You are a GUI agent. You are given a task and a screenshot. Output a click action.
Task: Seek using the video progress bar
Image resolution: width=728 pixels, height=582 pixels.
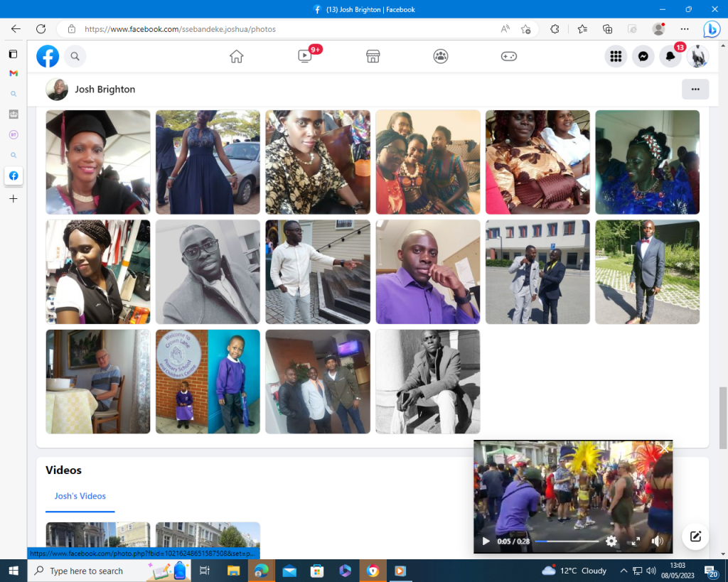pos(567,541)
